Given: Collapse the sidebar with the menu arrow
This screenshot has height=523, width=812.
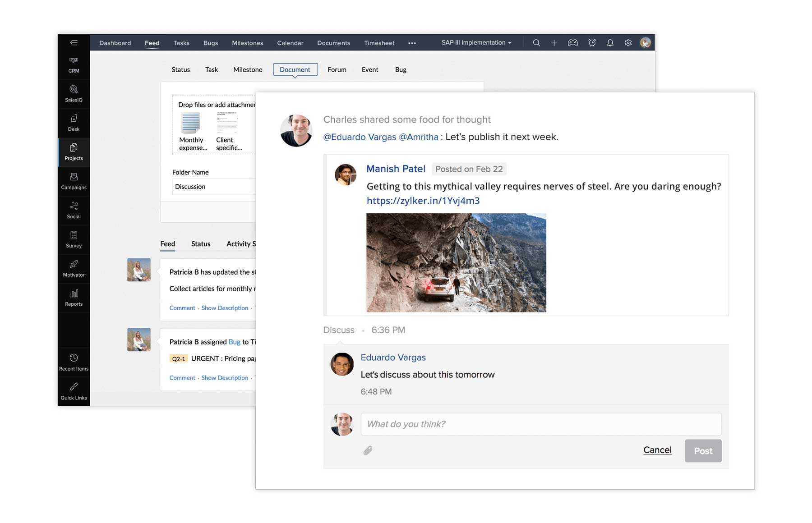Looking at the screenshot, I should click(x=74, y=43).
